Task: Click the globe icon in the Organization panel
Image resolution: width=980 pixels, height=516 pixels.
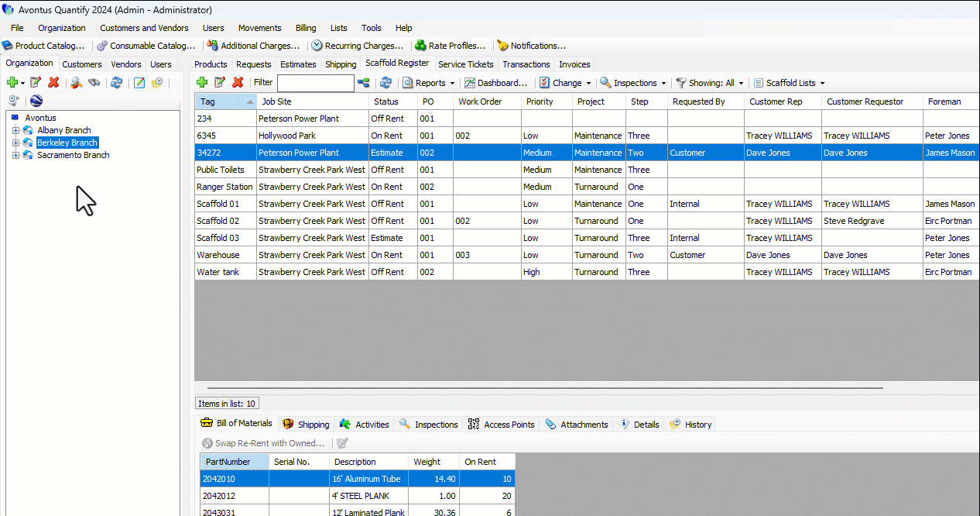Action: [36, 101]
